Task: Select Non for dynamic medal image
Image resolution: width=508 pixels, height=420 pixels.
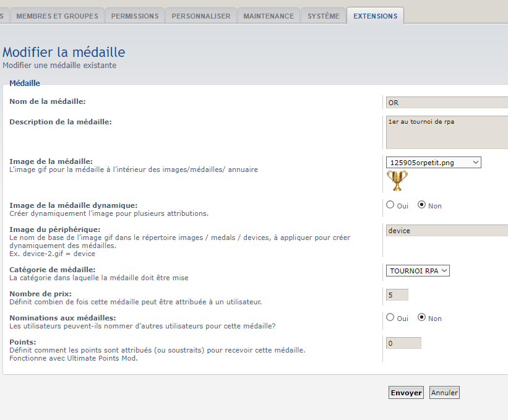Action: pos(422,205)
